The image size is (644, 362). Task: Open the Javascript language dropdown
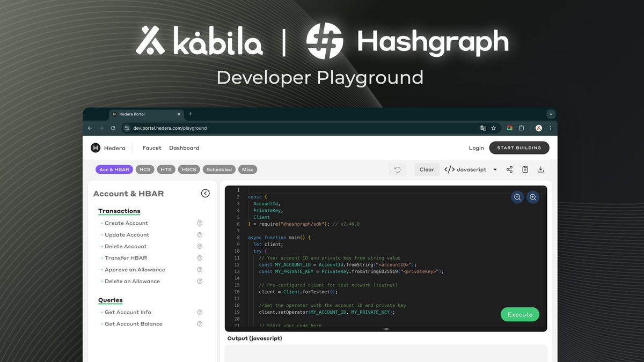[x=471, y=169]
